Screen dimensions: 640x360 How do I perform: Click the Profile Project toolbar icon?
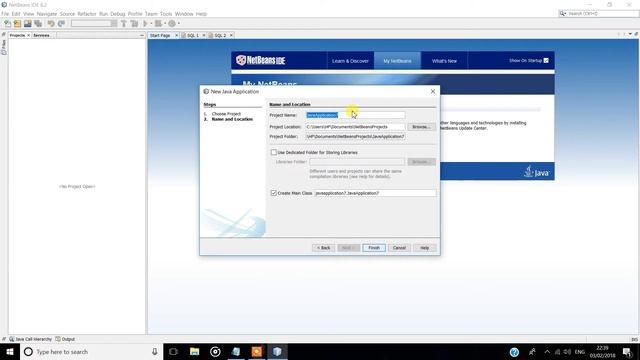(172, 24)
